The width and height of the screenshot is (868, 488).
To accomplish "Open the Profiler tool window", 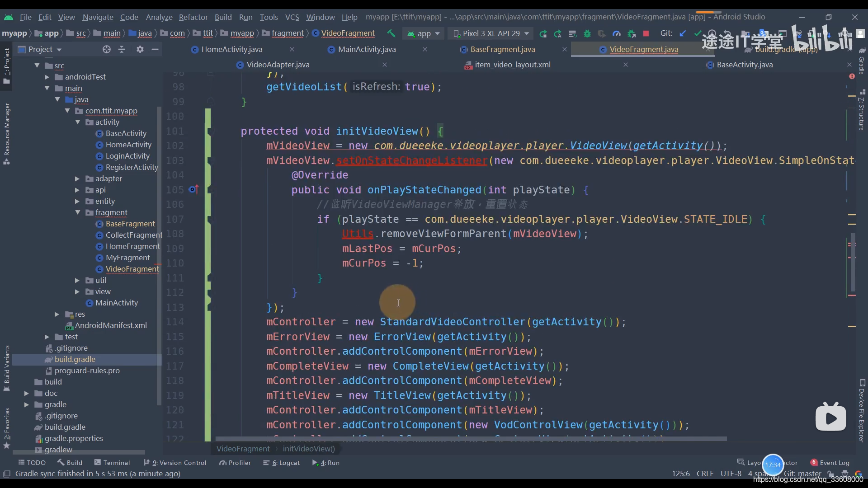I will coord(235,463).
